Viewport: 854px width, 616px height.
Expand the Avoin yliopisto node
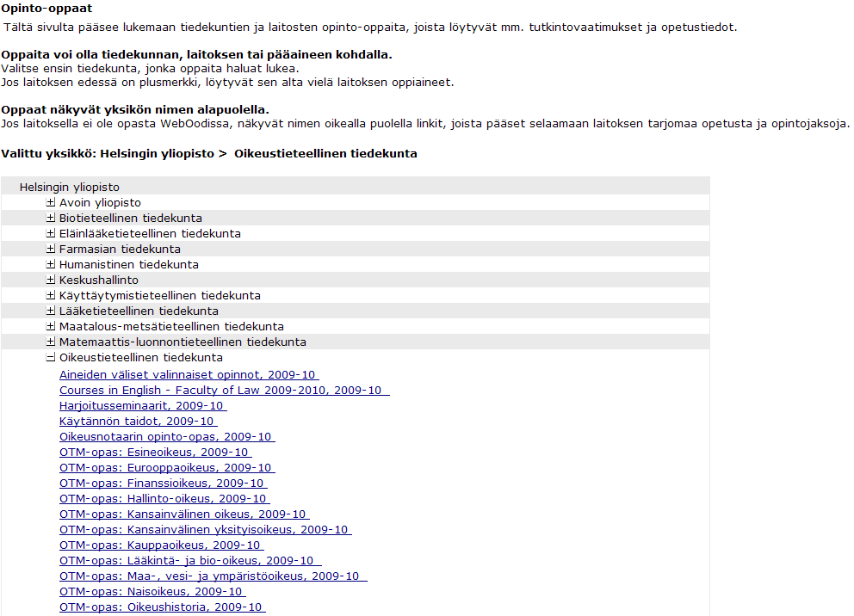(x=51, y=202)
